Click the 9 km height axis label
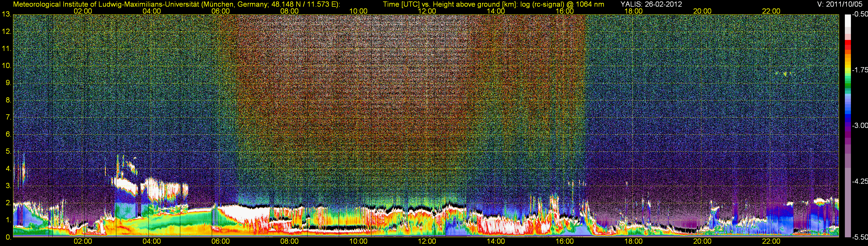The image size is (868, 246). pos(8,83)
